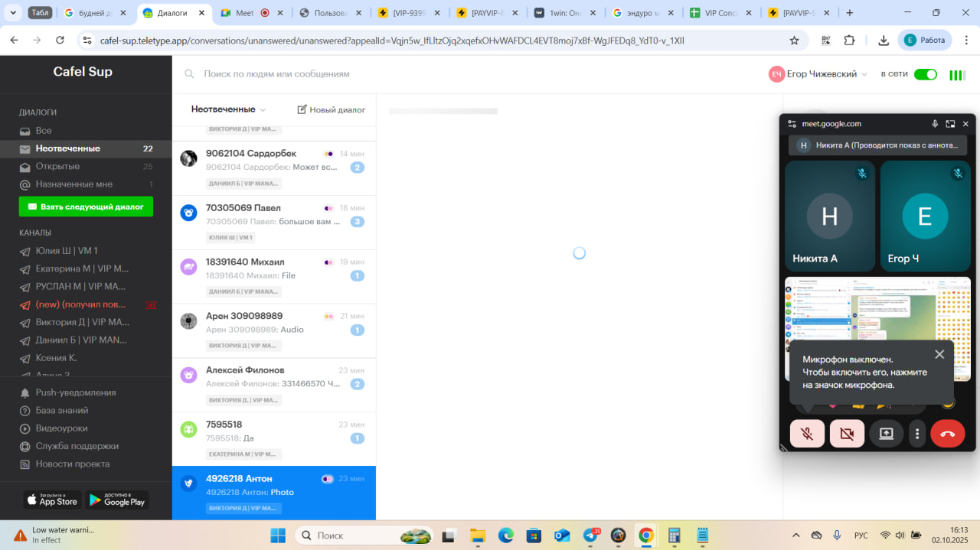
Task: Click the Google Play download badge
Action: (117, 500)
